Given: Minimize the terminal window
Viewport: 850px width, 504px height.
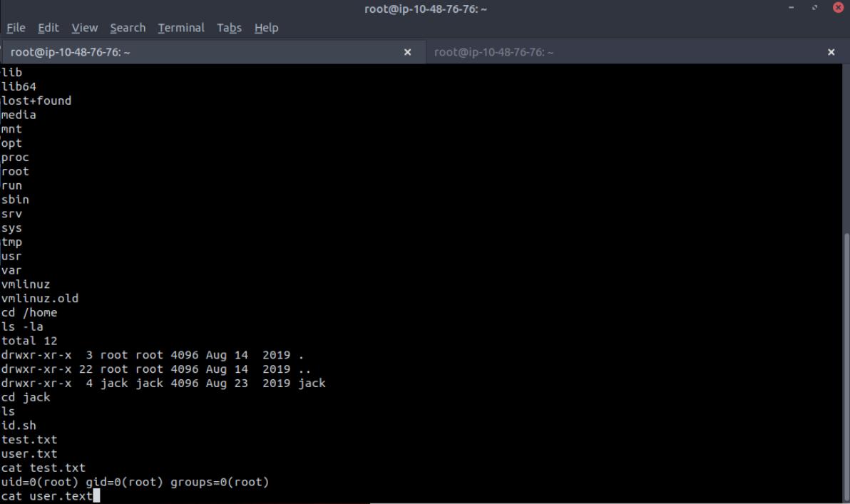Looking at the screenshot, I should pyautogui.click(x=792, y=9).
